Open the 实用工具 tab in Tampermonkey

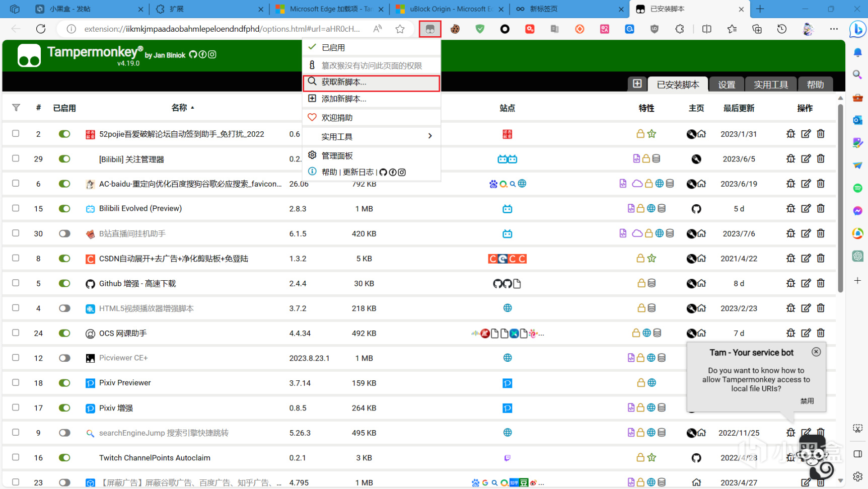[771, 85]
